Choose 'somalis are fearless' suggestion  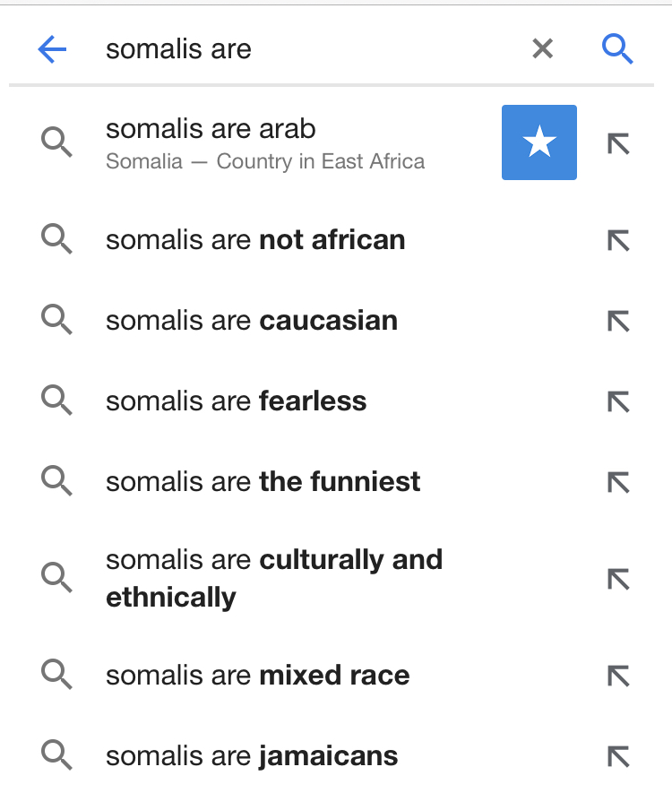click(x=237, y=401)
